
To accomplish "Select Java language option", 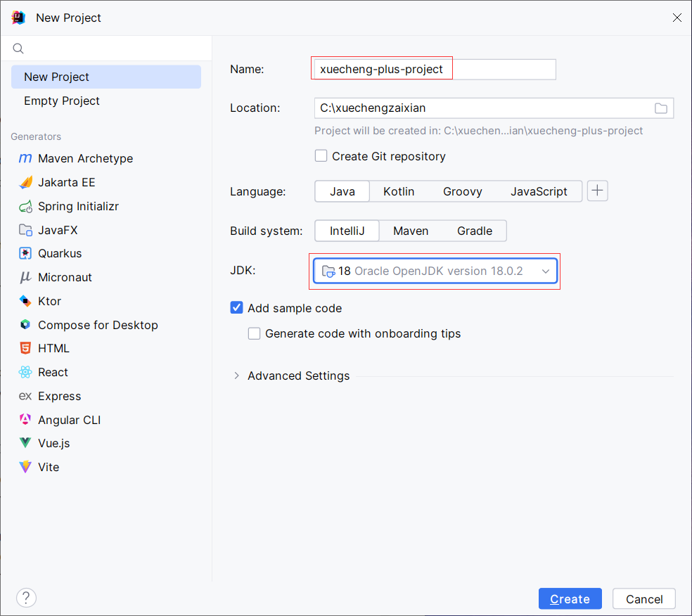I will 342,191.
